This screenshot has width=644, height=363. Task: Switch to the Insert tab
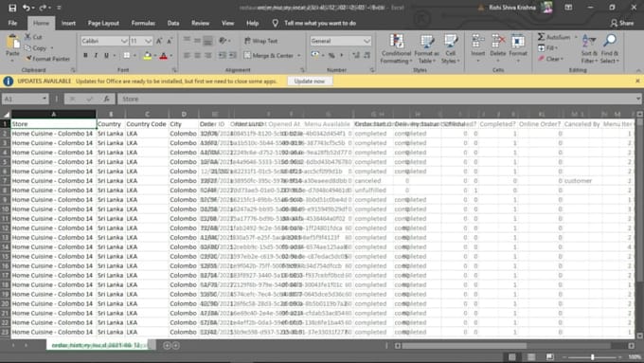68,23
